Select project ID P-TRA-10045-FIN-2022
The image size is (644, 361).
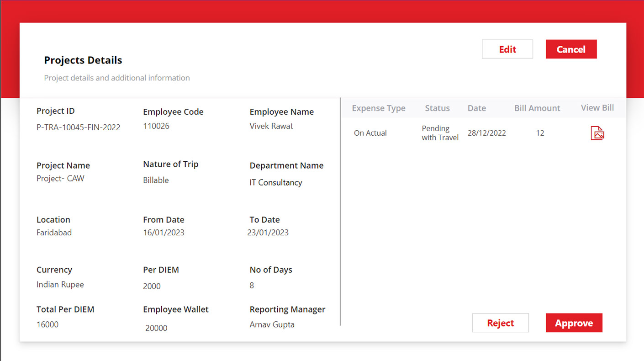(79, 127)
